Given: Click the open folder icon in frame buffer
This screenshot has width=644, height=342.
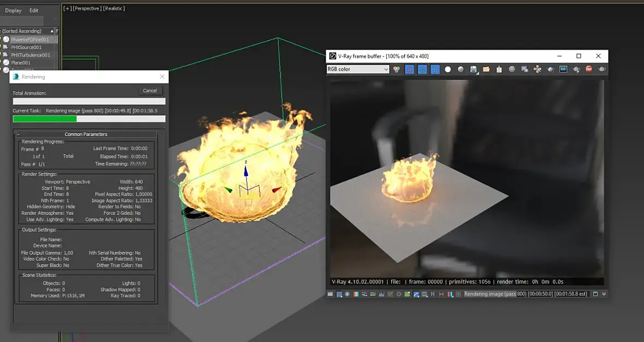Looking at the screenshot, I should [x=486, y=69].
